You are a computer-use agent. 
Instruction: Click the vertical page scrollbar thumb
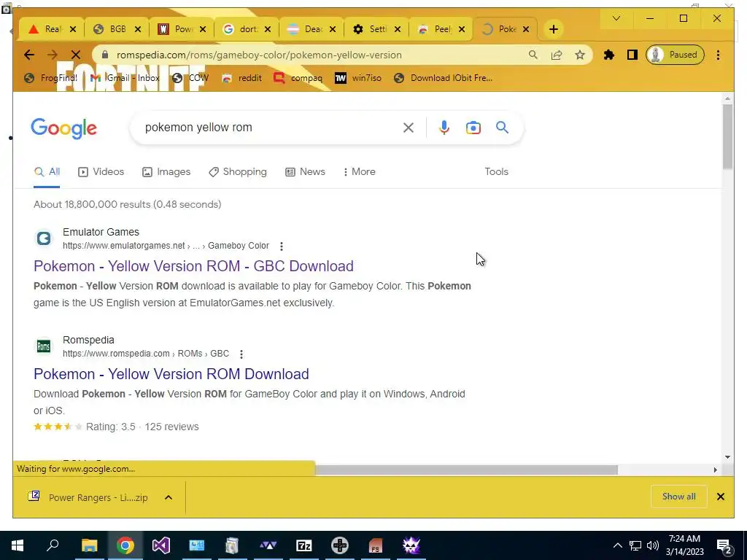click(727, 136)
